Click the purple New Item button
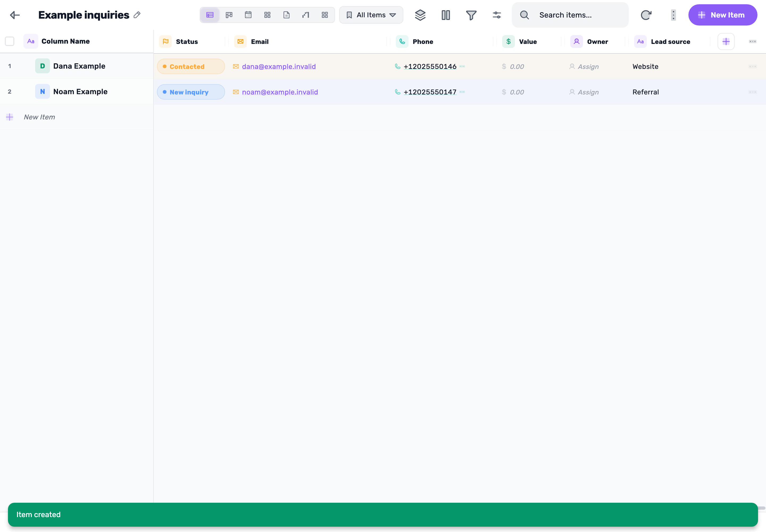 click(x=723, y=15)
